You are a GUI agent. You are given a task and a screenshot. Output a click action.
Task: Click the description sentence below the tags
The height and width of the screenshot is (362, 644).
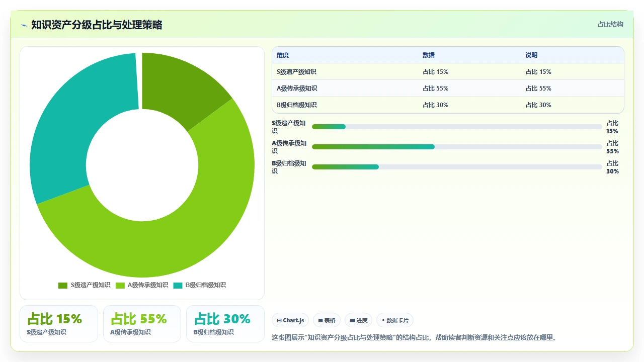(415, 337)
